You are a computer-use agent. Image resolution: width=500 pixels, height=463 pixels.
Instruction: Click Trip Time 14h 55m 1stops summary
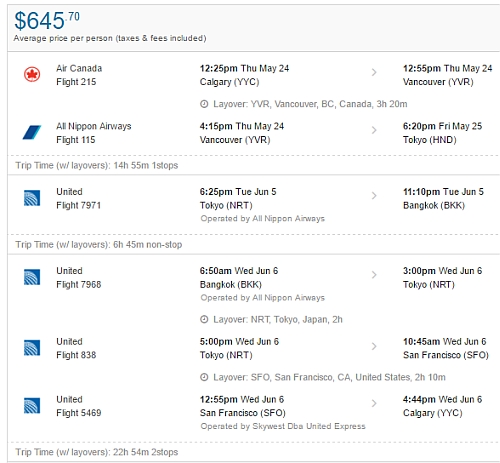[x=97, y=165]
